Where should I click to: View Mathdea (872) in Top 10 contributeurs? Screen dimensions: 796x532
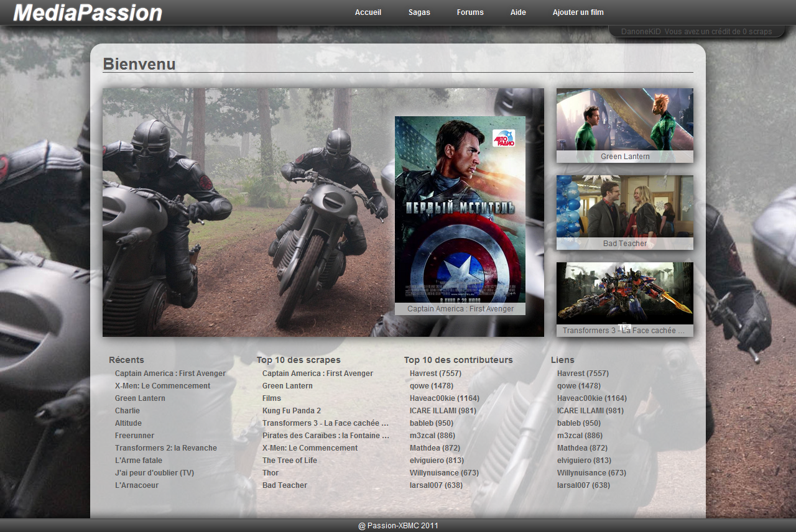coord(435,448)
